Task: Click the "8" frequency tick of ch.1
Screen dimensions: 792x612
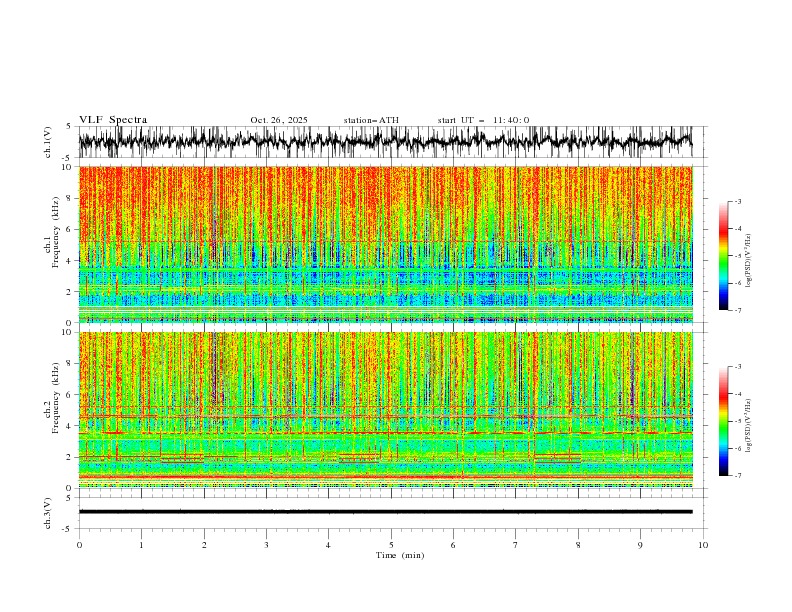Action: tap(71, 198)
